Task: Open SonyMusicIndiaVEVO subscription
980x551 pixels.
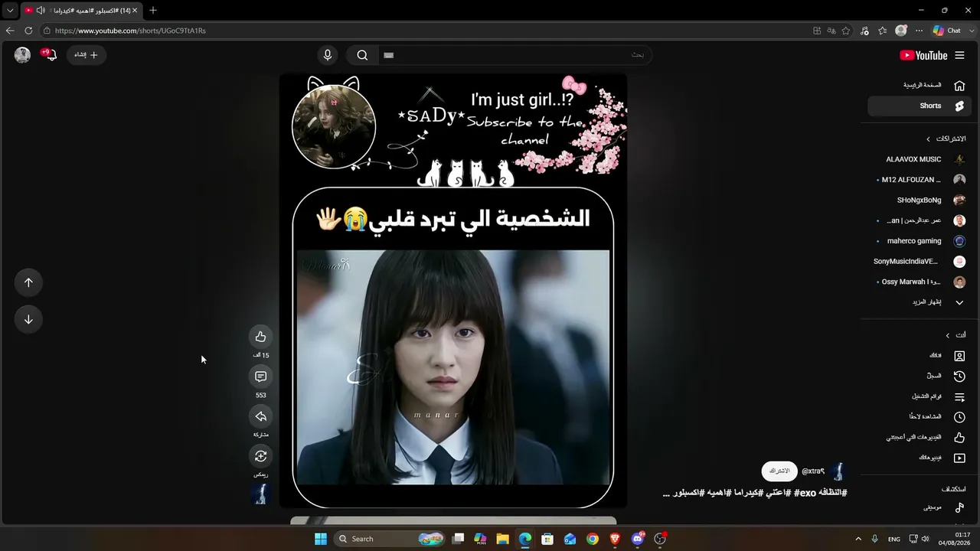Action: pyautogui.click(x=920, y=262)
